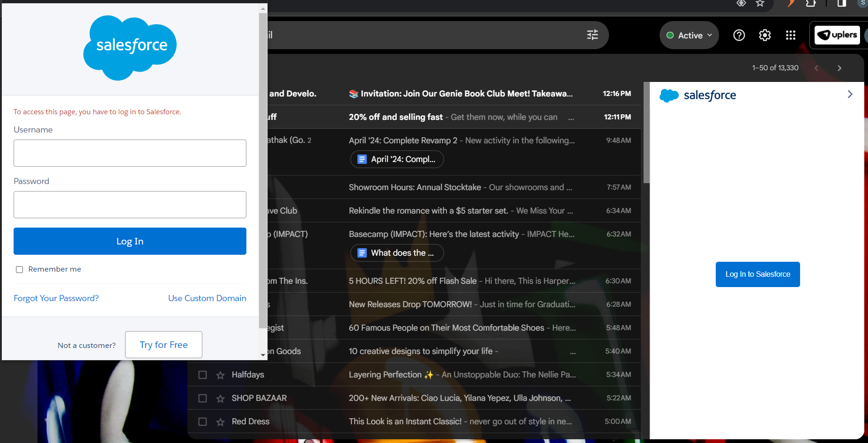
Task: Click the uplers account logo
Action: 837,35
